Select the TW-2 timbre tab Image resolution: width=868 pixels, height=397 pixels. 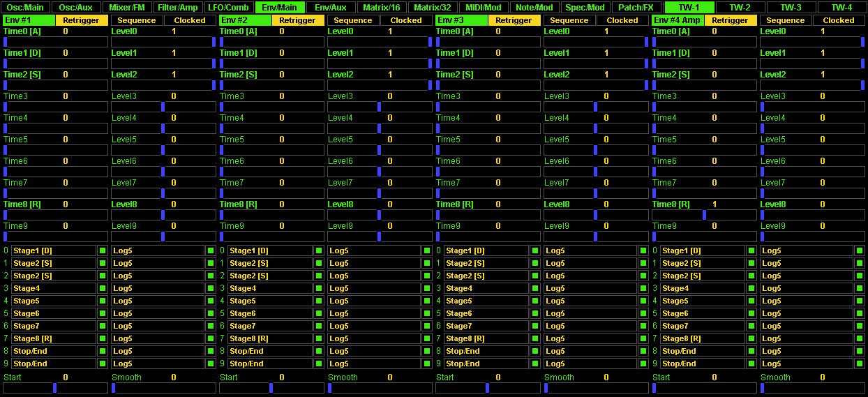740,7
